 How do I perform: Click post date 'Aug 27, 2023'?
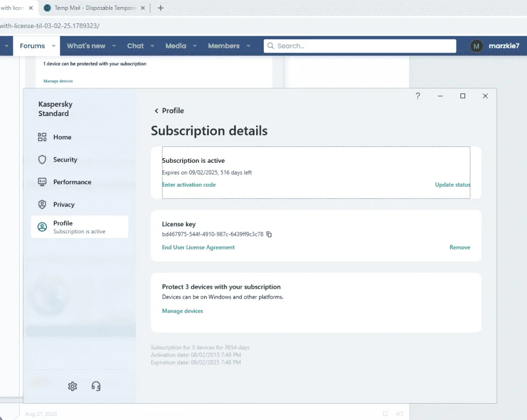click(x=41, y=414)
